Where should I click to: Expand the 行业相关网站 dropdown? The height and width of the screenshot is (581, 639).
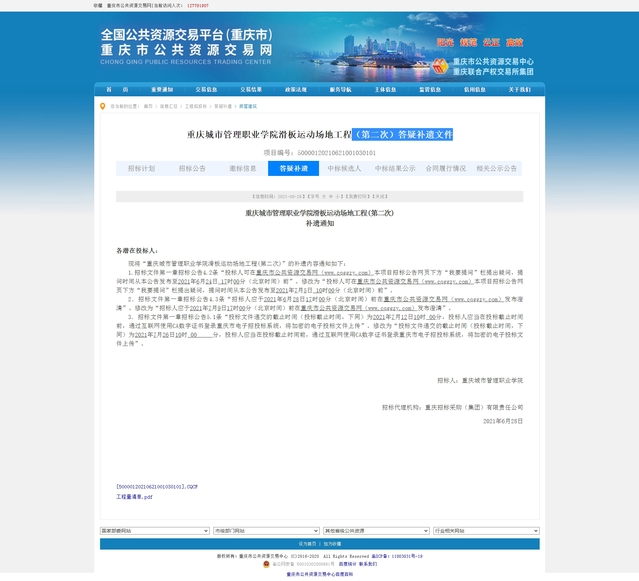486,531
